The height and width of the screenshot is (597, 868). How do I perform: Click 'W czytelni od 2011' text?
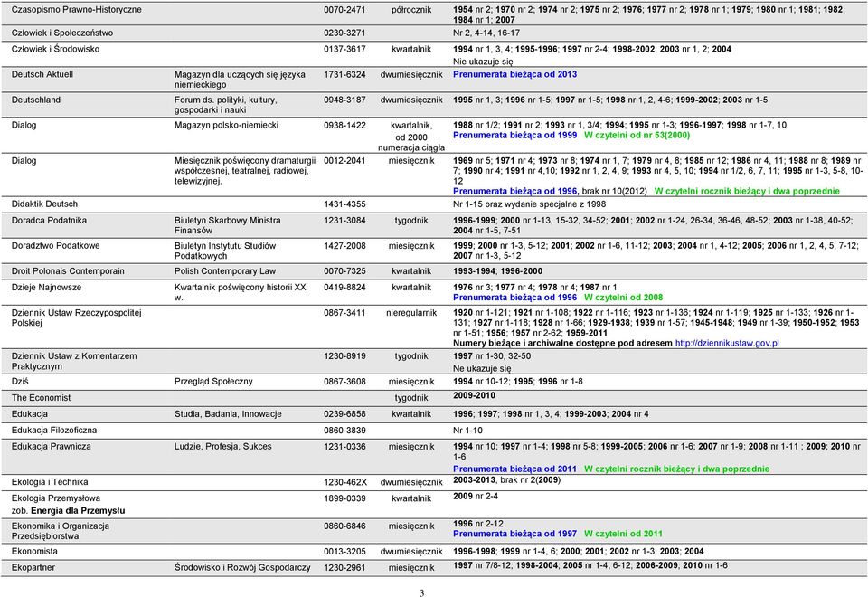pos(623,534)
